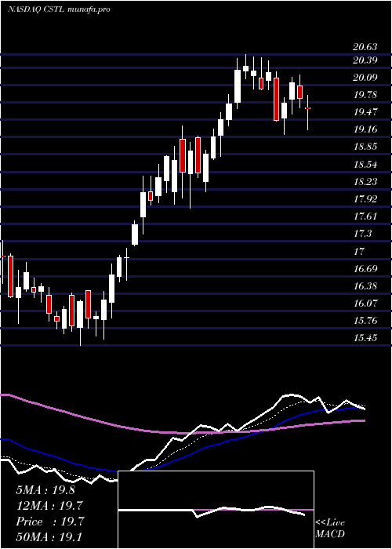
Task: Click the 18.85 price label
Action: pyautogui.click(x=365, y=147)
